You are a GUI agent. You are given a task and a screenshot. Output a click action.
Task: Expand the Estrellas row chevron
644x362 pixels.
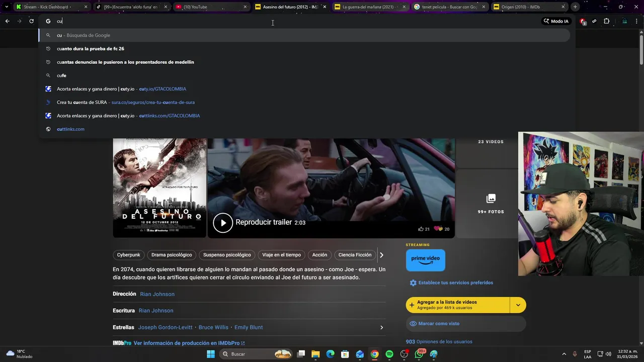381,327
